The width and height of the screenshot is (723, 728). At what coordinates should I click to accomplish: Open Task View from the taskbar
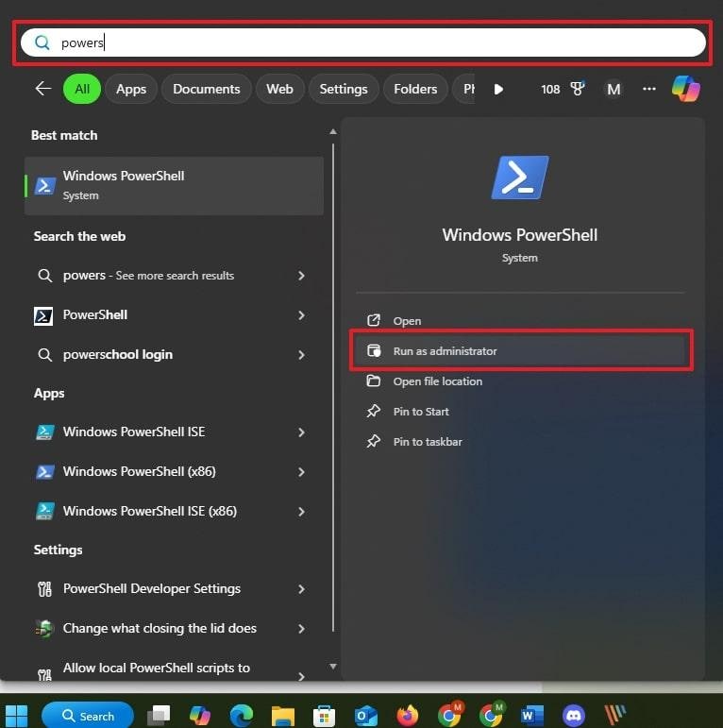tap(159, 716)
